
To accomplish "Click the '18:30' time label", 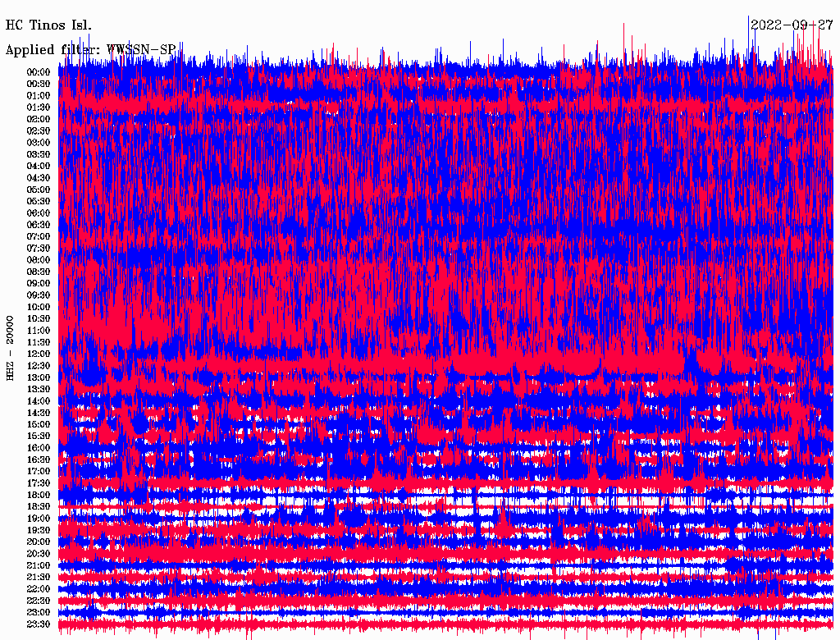I will click(x=39, y=506).
